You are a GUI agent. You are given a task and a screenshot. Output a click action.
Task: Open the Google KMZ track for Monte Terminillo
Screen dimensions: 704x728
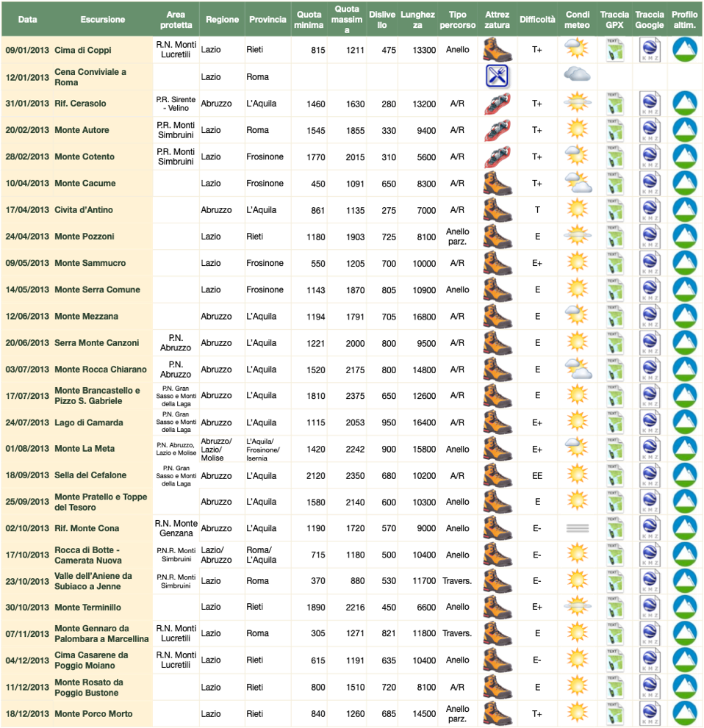tap(650, 608)
